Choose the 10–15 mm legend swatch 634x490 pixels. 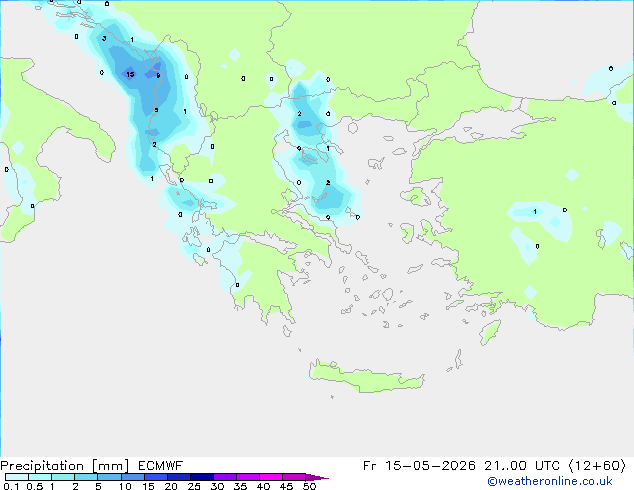point(133,477)
